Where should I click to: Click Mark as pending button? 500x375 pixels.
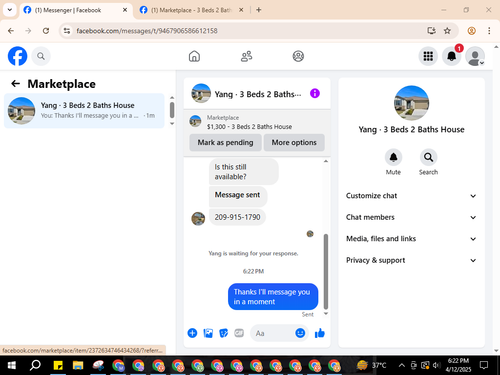click(225, 142)
